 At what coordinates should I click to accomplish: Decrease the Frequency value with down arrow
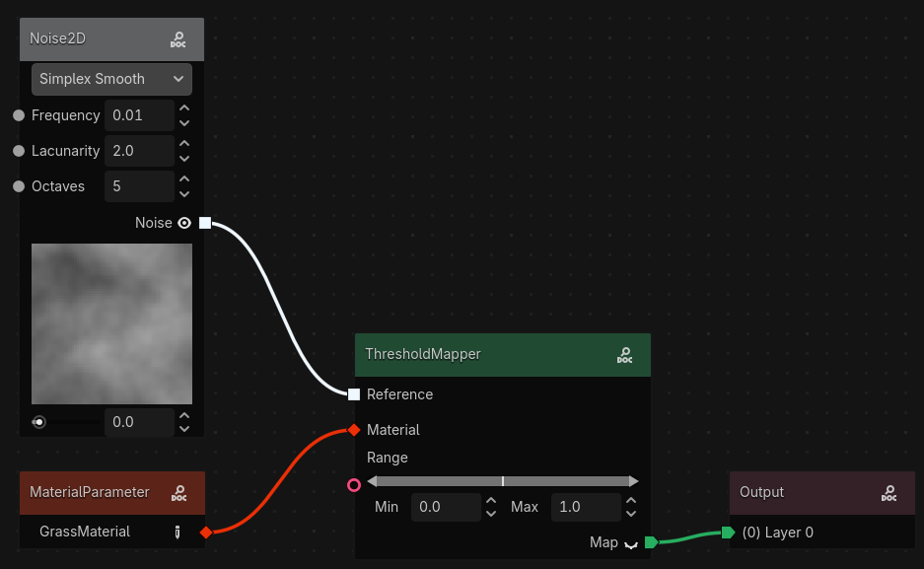pos(184,123)
